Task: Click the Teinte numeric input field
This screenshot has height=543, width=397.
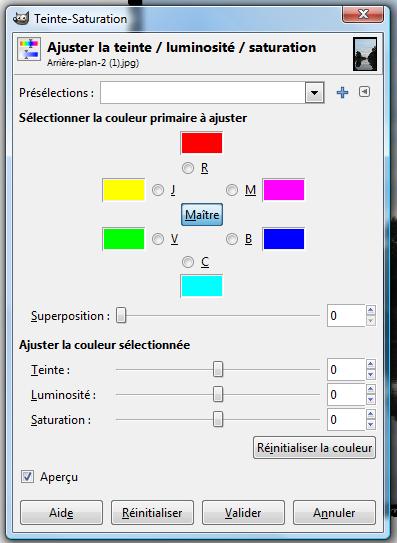Action: tap(346, 370)
